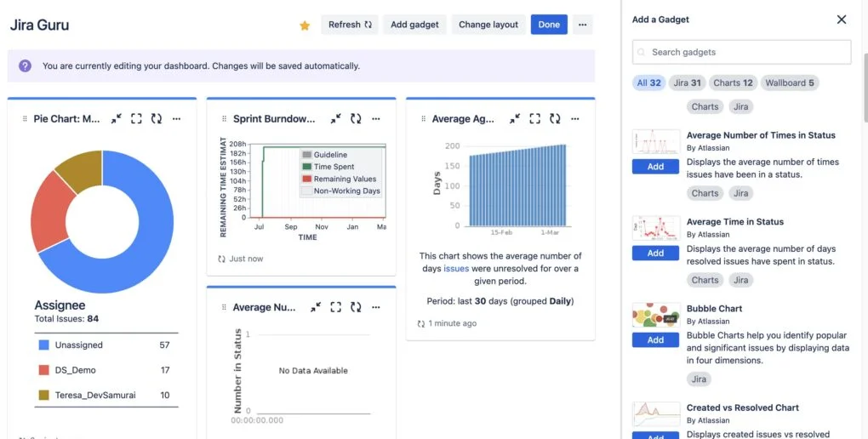
Task: Close the Add a Gadget panel
Action: click(x=842, y=20)
